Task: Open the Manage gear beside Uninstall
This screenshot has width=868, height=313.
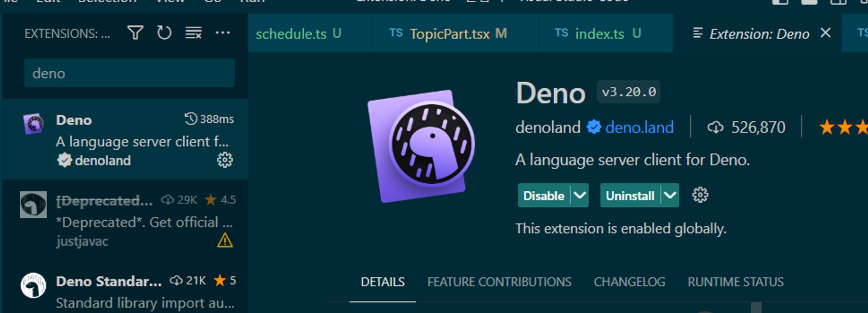Action: 700,195
